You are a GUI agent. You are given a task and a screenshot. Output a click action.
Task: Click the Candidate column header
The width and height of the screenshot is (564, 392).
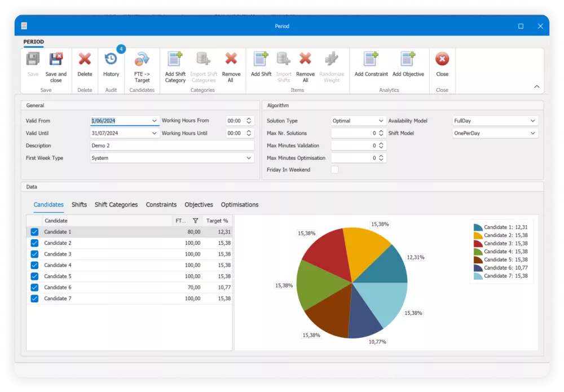[x=107, y=221]
